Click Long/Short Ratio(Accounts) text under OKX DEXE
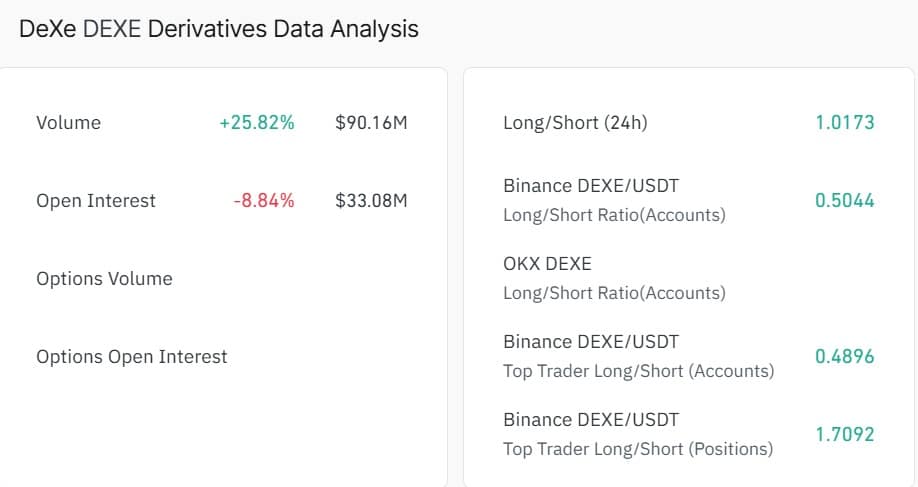 coord(614,293)
